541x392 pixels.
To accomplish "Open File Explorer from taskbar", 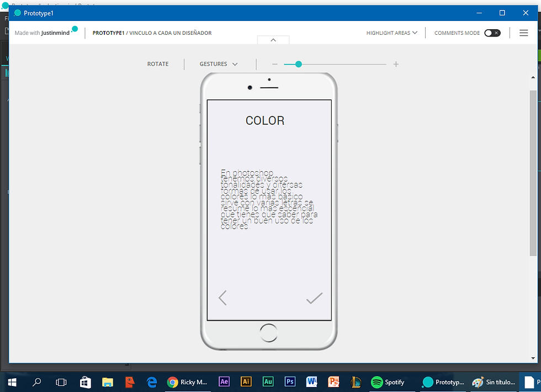I will click(x=108, y=382).
